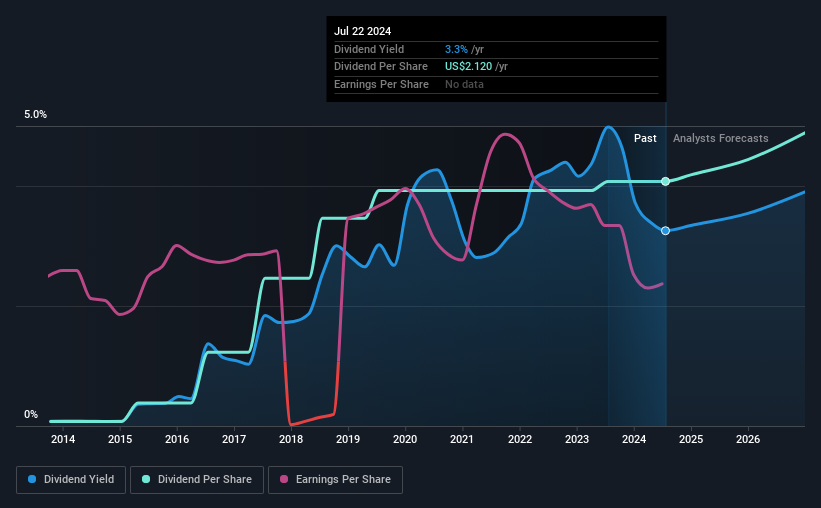Click the 3.3% dividend yield value

pos(456,49)
